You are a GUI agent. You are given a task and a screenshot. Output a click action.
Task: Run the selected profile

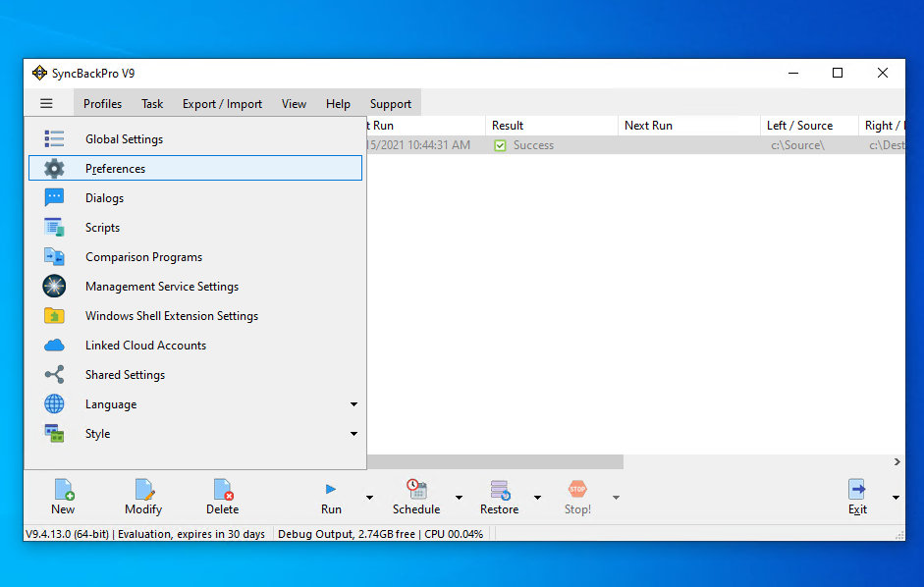point(331,498)
